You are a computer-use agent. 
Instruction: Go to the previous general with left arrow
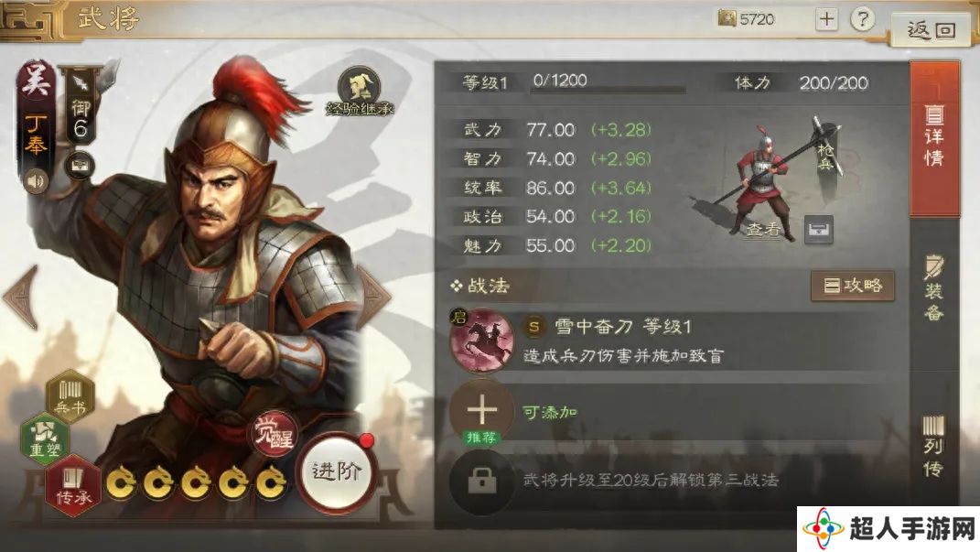(x=22, y=297)
